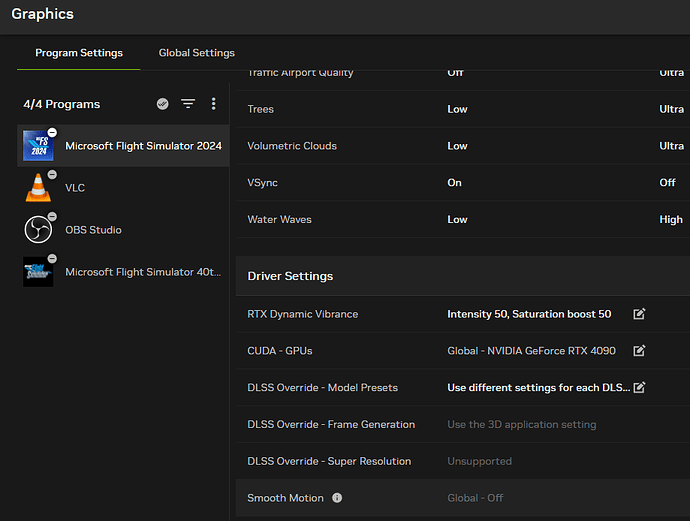Screen dimensions: 690x521
Task: Click the 4/4 Programs label
Action: point(62,104)
